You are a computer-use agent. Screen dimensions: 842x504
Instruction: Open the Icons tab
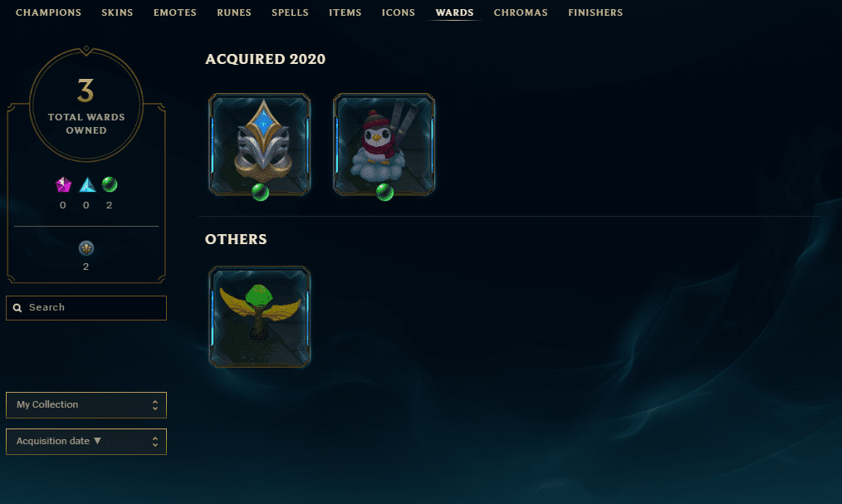coord(399,12)
